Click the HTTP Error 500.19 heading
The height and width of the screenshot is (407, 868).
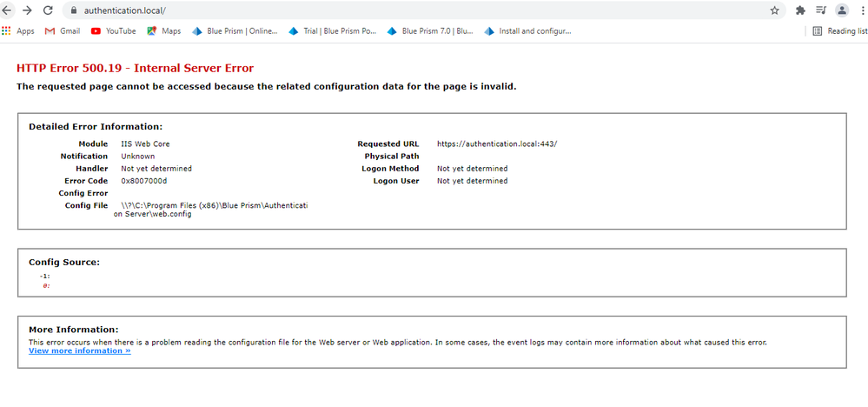click(x=135, y=68)
